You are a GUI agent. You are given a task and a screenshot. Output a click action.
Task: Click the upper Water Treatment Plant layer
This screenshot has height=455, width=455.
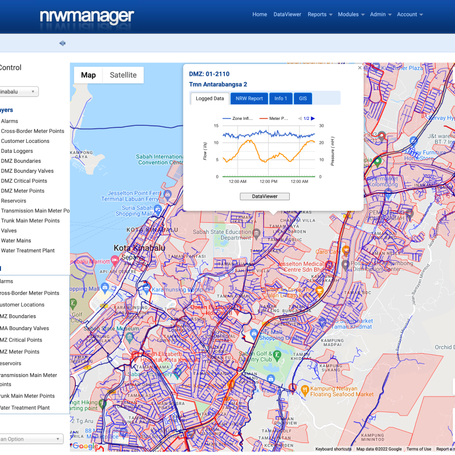[x=28, y=250]
